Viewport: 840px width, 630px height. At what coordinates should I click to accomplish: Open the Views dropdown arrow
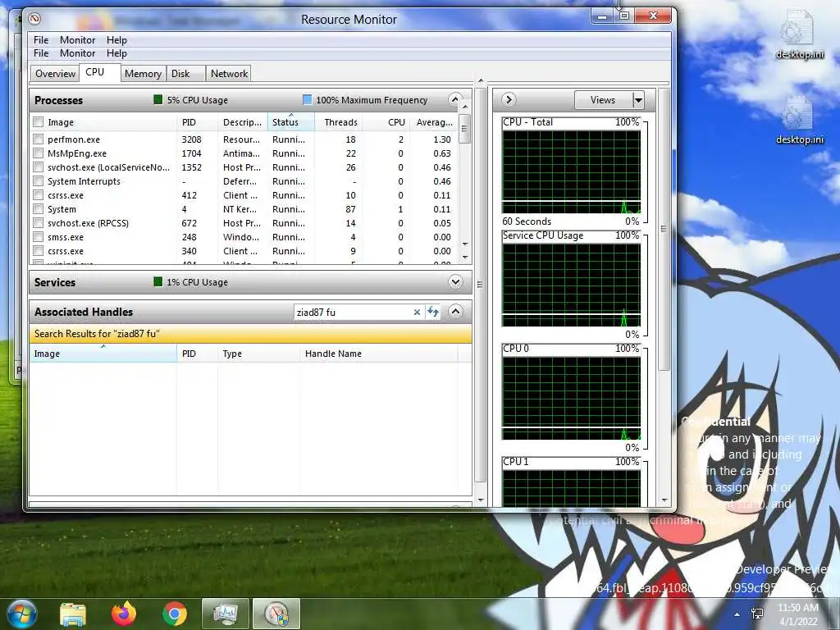pyautogui.click(x=638, y=100)
